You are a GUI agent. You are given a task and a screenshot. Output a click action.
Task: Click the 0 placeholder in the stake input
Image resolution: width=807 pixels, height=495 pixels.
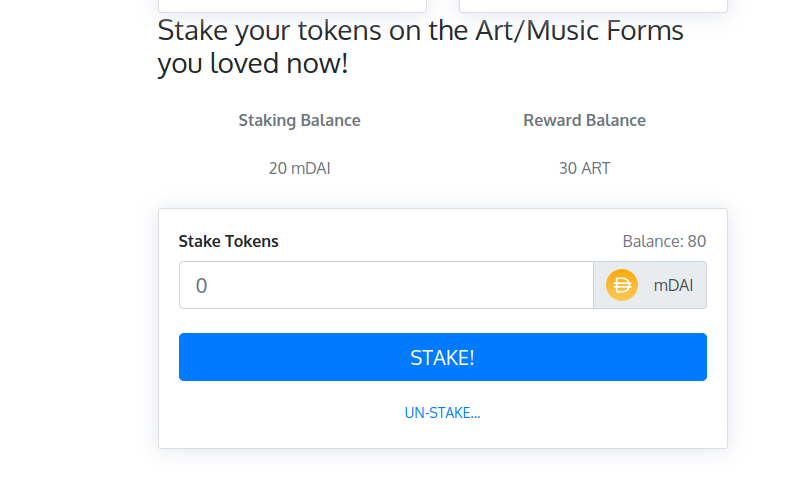pyautogui.click(x=201, y=286)
